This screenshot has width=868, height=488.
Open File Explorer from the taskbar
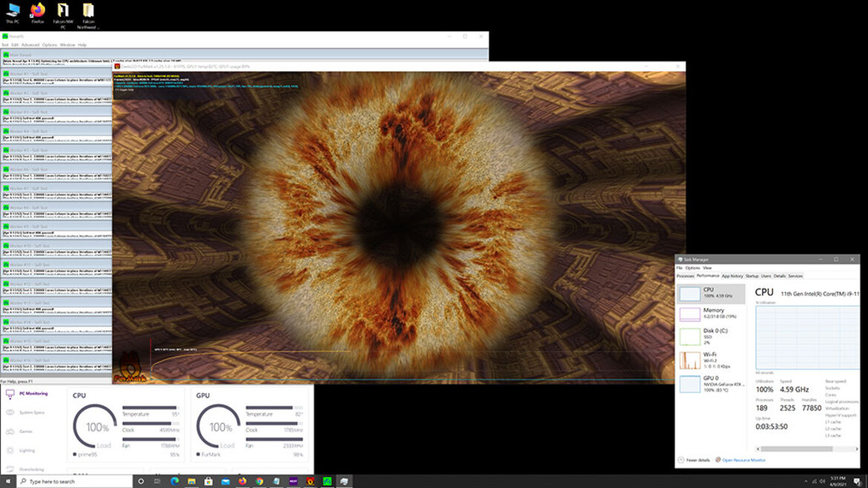[191, 481]
